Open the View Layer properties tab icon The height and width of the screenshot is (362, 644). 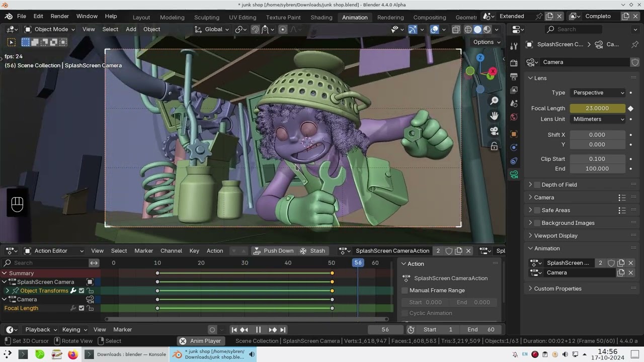514,89
